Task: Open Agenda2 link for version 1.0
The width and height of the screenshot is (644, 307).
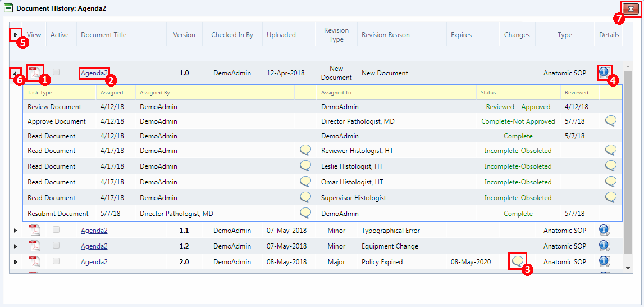Action: click(94, 73)
